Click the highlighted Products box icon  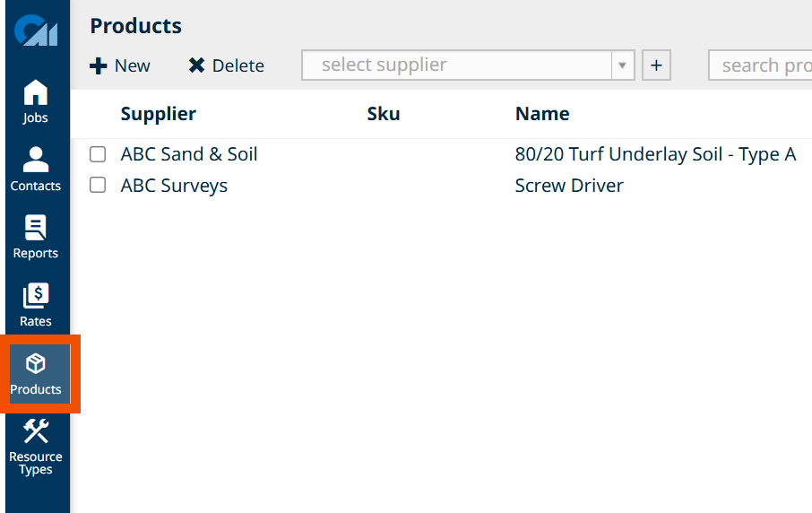pyautogui.click(x=36, y=363)
